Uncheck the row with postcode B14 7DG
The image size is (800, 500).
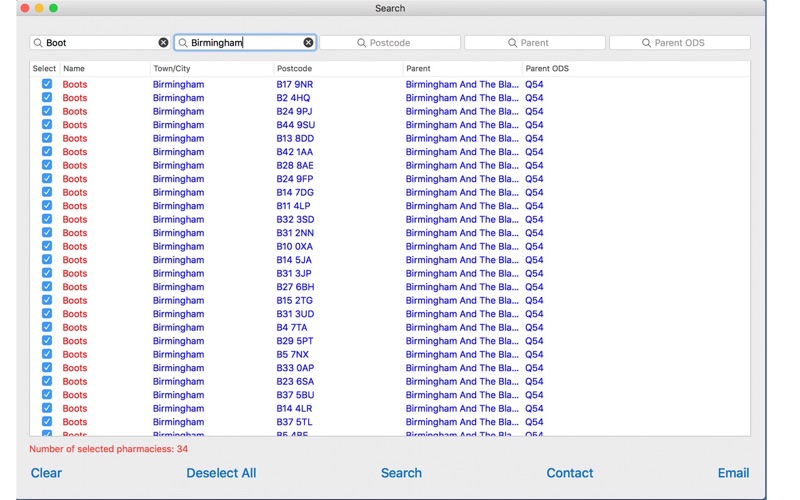pos(47,192)
